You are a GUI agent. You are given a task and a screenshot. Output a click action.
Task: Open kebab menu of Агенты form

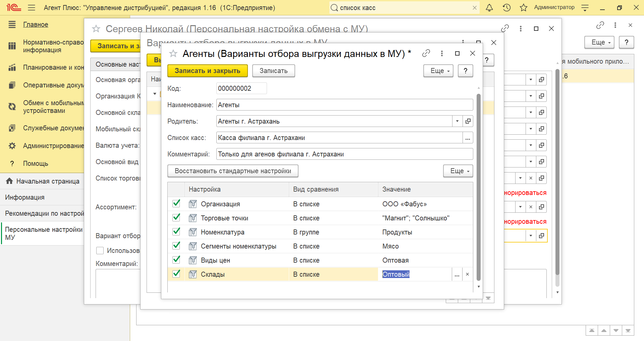[442, 53]
